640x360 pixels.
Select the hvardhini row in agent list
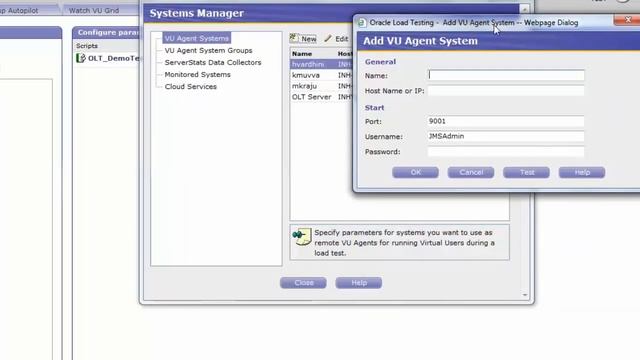(x=321, y=64)
